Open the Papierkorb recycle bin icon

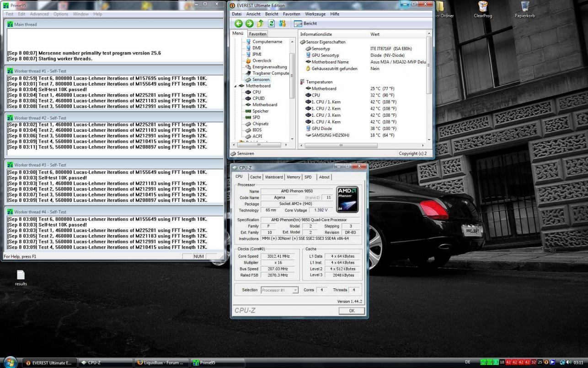tap(524, 10)
